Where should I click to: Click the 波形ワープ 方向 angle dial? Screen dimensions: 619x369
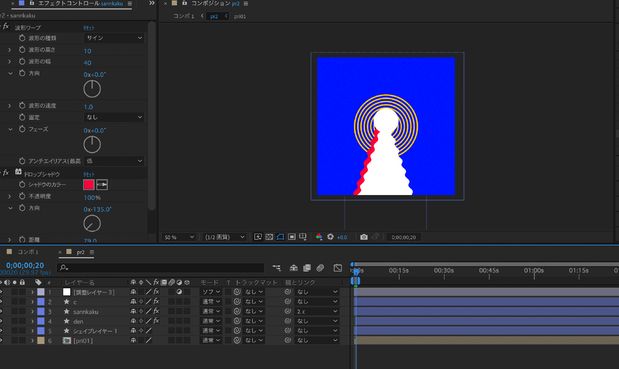point(92,89)
